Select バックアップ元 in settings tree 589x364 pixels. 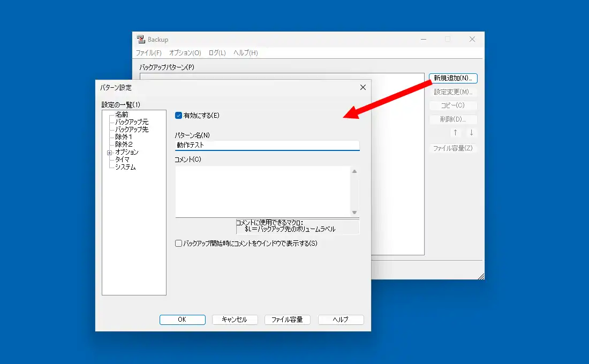(132, 122)
